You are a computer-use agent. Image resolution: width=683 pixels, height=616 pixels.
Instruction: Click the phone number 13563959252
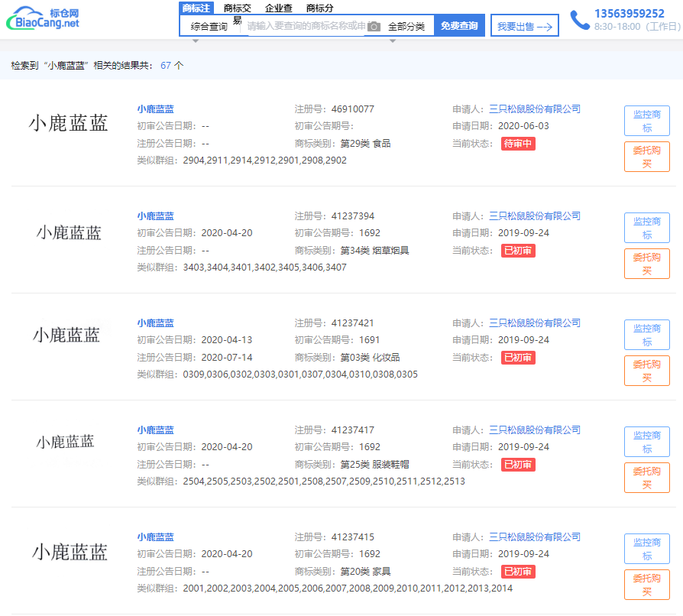(x=630, y=14)
